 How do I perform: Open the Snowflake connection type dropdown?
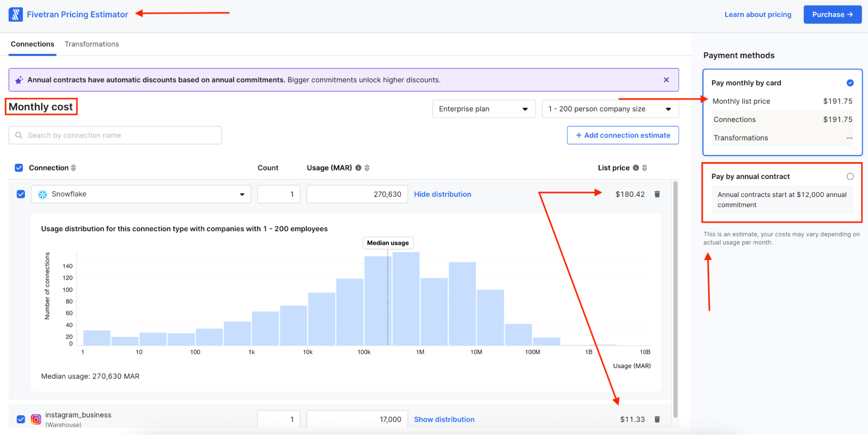point(141,194)
